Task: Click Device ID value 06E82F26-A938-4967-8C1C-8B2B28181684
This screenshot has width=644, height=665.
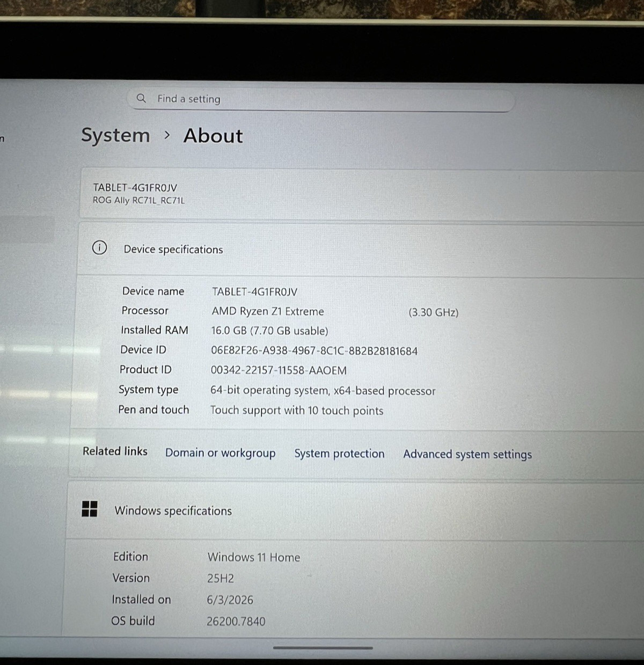Action: click(314, 351)
